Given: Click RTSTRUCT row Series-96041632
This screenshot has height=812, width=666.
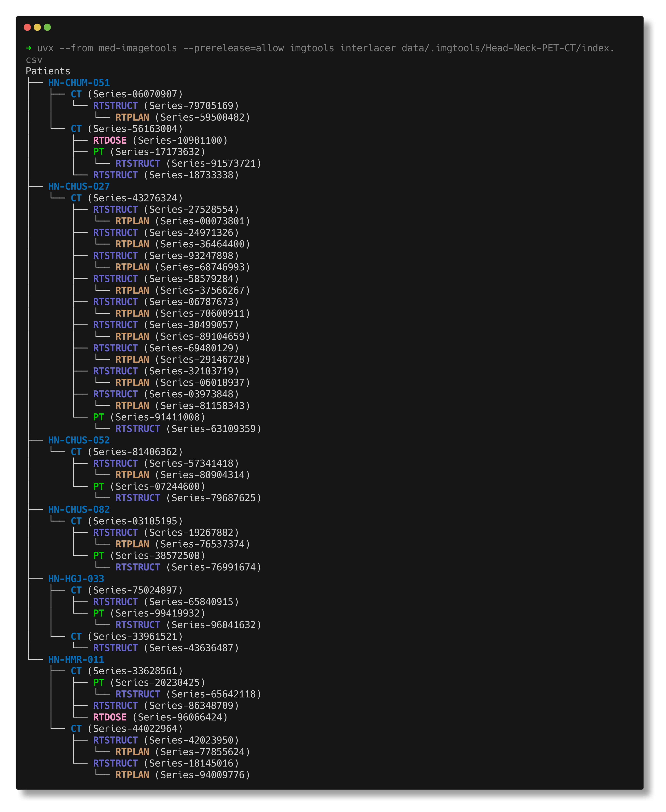Looking at the screenshot, I should point(188,625).
